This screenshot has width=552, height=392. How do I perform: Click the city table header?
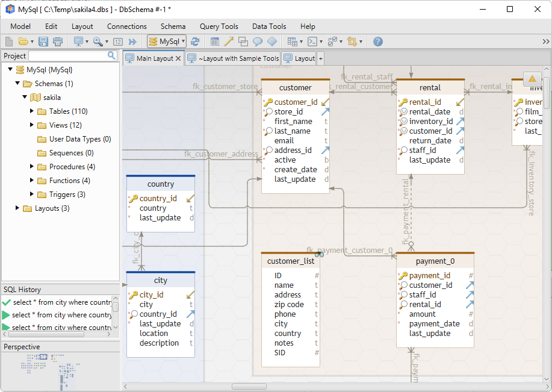161,280
